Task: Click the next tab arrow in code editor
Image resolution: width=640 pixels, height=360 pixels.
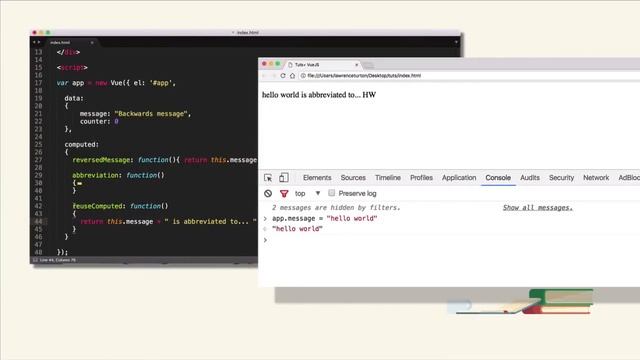Action: click(x=39, y=42)
